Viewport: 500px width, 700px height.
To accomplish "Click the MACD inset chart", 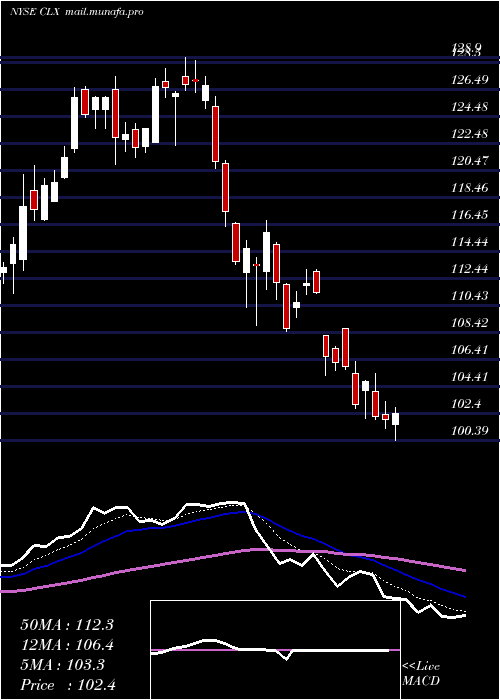I will coord(275,650).
